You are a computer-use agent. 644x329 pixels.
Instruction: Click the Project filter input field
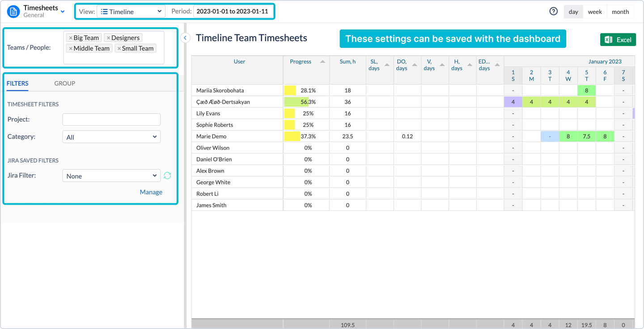click(111, 119)
